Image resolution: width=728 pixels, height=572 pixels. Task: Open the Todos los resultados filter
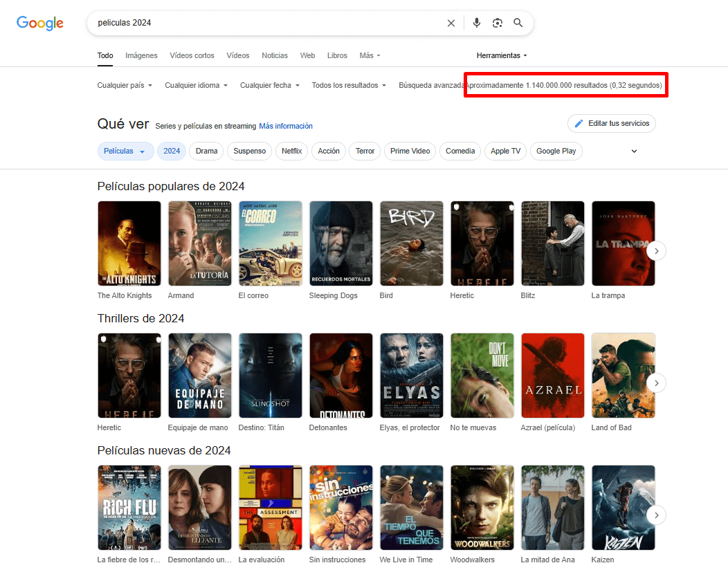click(349, 85)
